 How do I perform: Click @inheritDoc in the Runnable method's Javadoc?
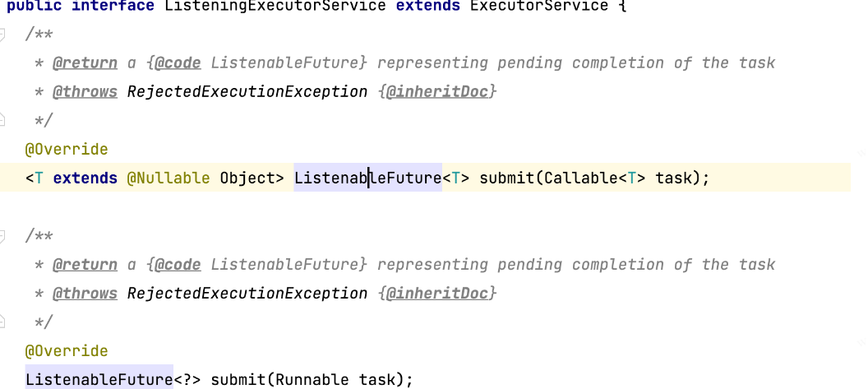(437, 293)
